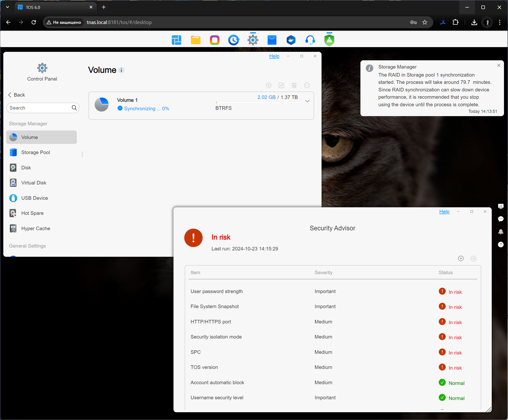This screenshot has height=420, width=508.
Task: Expand Volume 1 details chevron
Action: click(307, 101)
